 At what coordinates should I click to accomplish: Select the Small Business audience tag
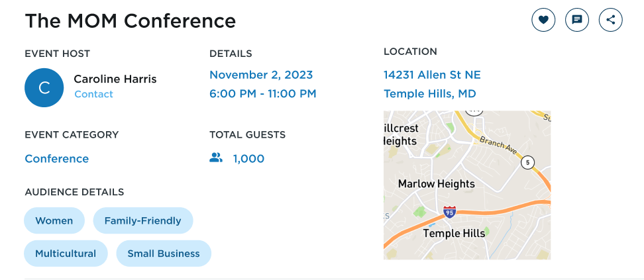164,254
